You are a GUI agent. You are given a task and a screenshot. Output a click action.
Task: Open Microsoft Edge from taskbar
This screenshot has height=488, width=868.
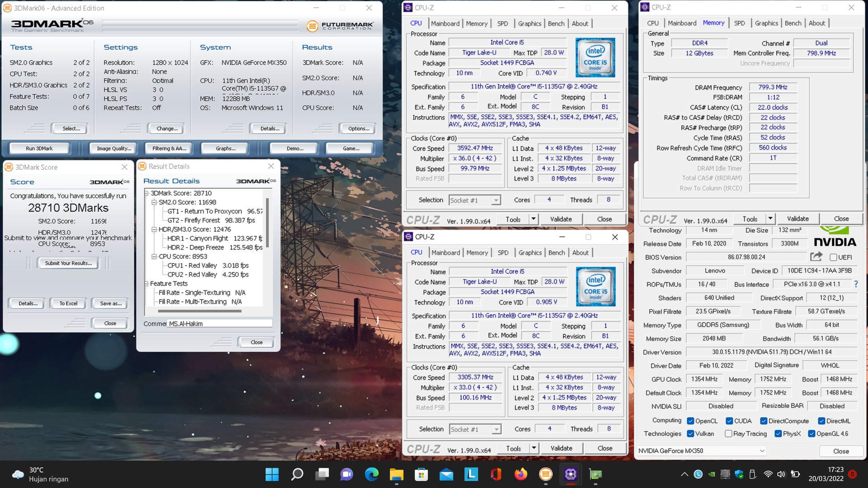[x=372, y=474]
